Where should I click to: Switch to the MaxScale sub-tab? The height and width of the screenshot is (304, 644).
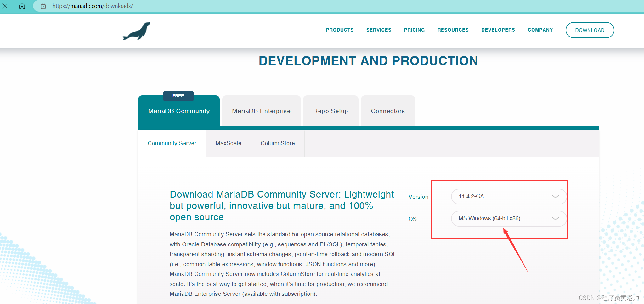[229, 143]
